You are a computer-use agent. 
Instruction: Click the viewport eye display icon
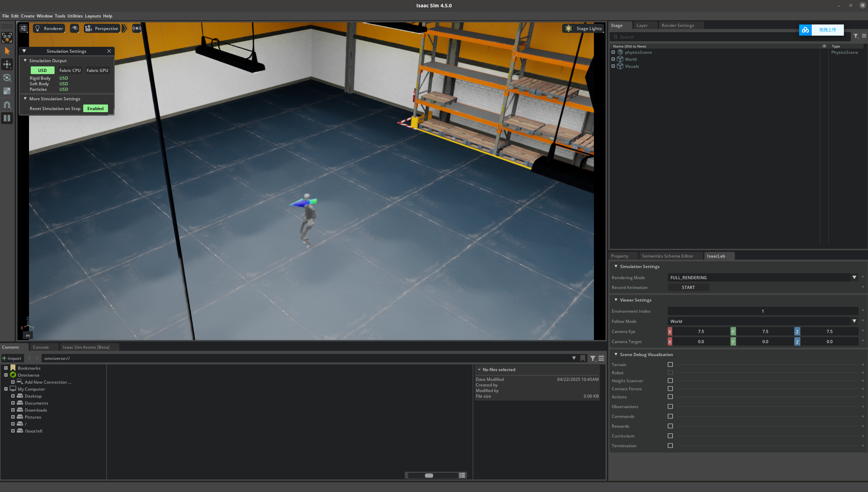74,28
